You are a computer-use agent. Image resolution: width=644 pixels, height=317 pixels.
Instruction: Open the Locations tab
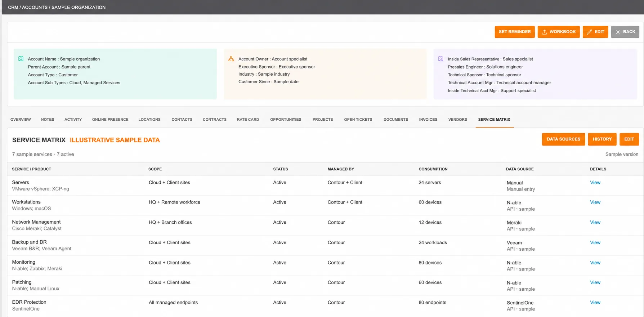[x=149, y=120]
